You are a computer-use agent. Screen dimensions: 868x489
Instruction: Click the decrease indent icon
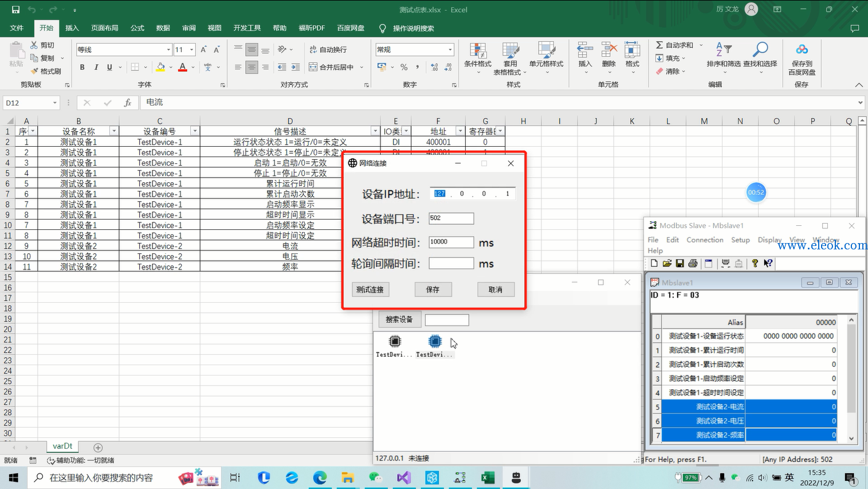282,67
